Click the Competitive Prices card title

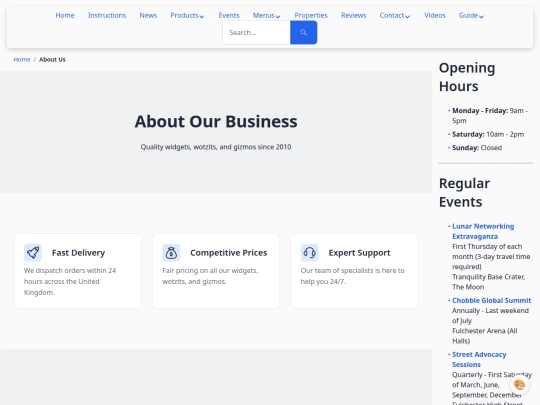click(x=229, y=253)
